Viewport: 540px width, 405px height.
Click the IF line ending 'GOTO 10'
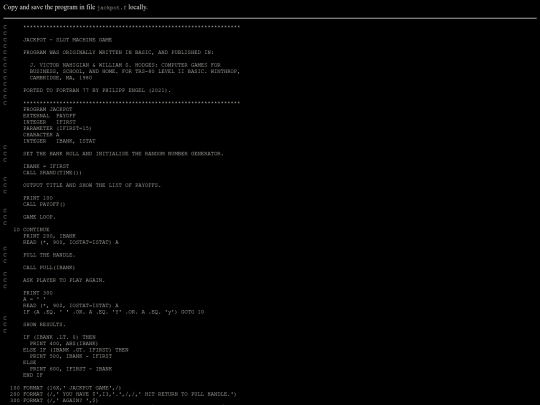click(x=114, y=312)
